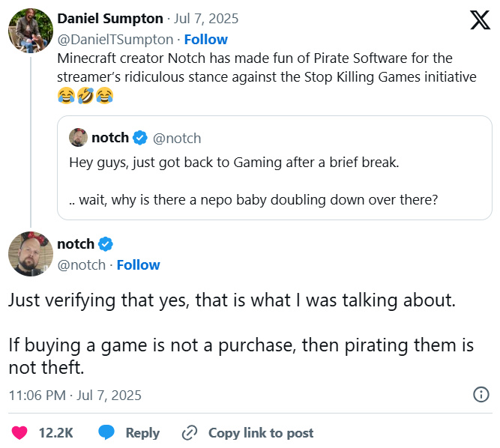Click the verified badge in quoted tweet
Screen dimensions: 500x448
140,138
